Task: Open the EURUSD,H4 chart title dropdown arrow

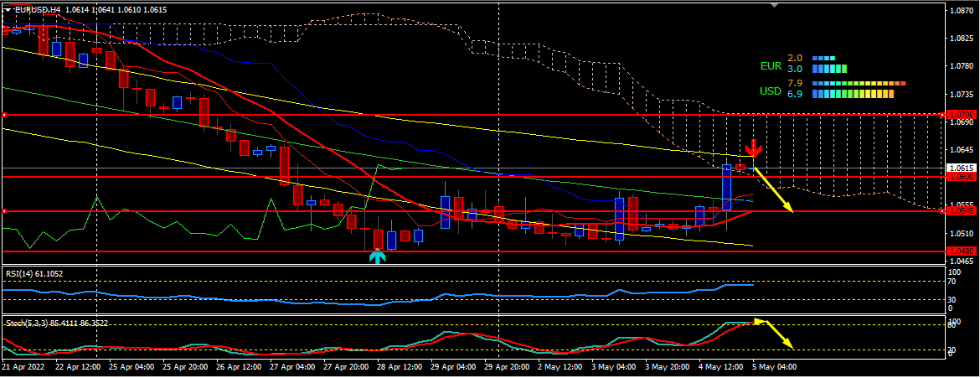Action: tap(7, 10)
